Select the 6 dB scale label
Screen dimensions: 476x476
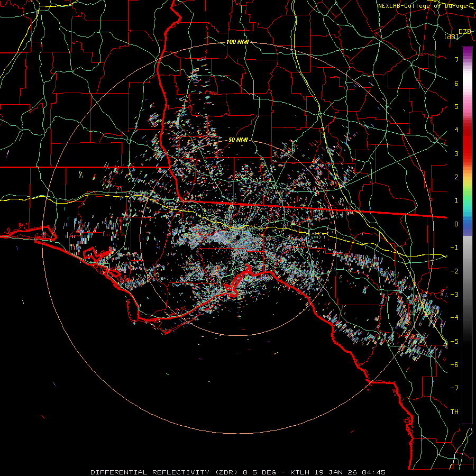tap(456, 83)
